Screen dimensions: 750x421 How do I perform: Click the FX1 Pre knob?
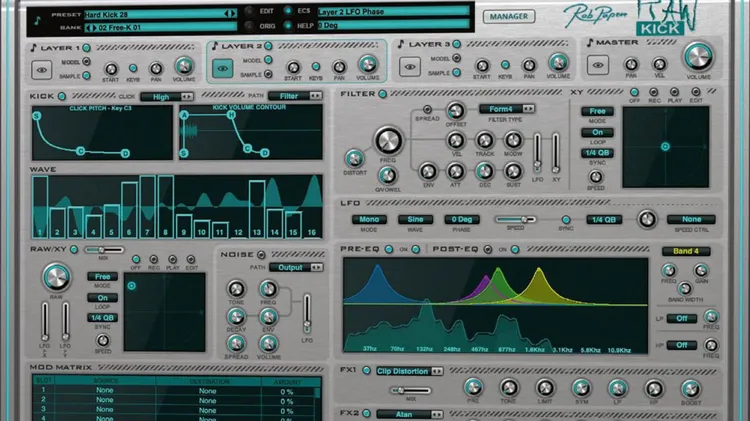(473, 387)
